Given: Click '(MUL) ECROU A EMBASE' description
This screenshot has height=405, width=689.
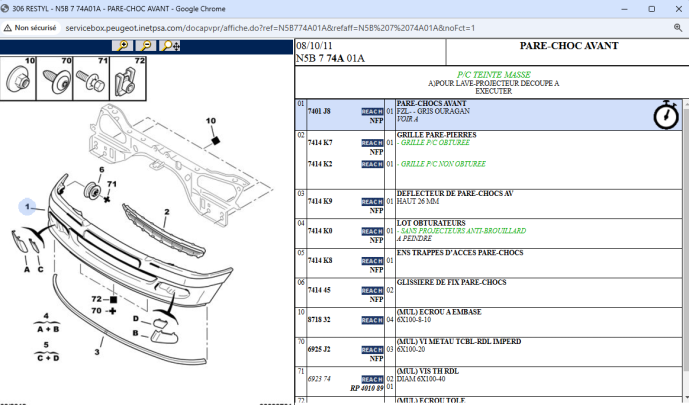Looking at the screenshot, I should tap(439, 312).
